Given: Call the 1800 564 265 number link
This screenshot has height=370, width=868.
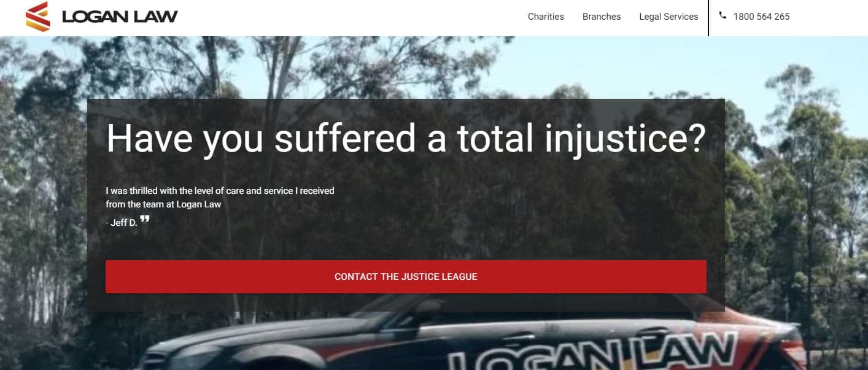Looking at the screenshot, I should [x=761, y=17].
